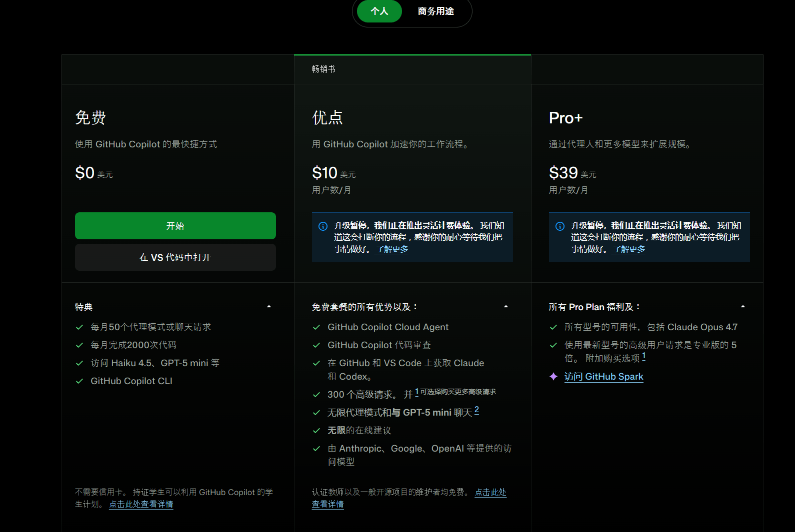Click checkmark beside 由 Anthropic、Google、OpenAI
Viewport: 795px width, 532px height.
pyautogui.click(x=316, y=449)
